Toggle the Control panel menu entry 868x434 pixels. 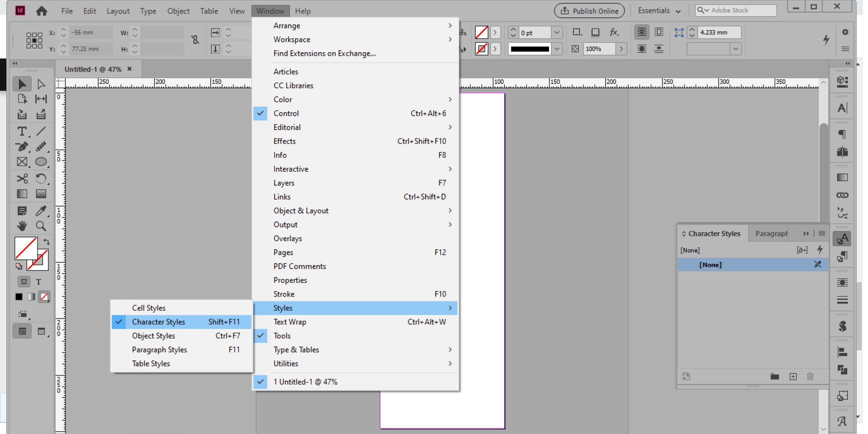tap(286, 113)
